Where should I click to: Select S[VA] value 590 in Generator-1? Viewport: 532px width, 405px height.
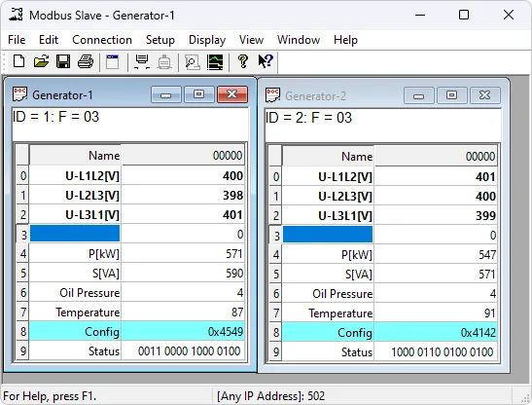coord(183,274)
